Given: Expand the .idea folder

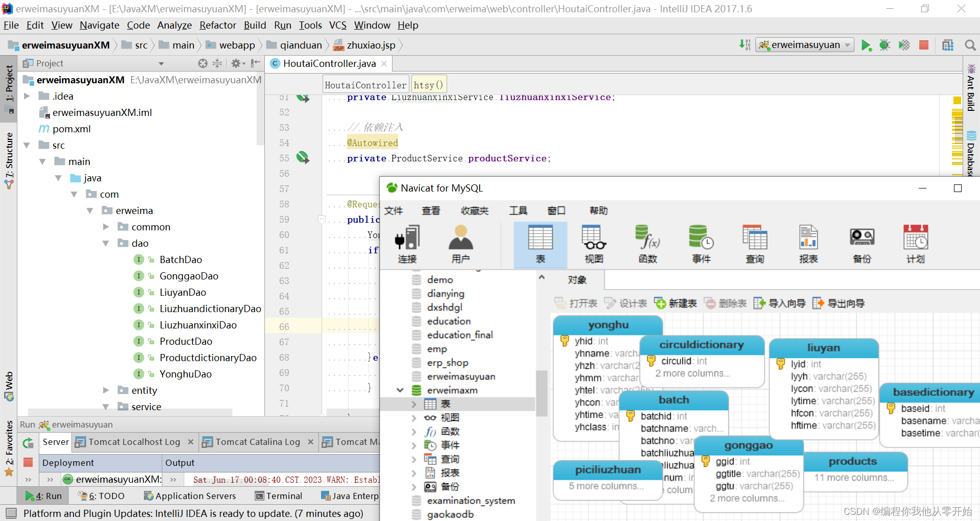Looking at the screenshot, I should coord(27,96).
